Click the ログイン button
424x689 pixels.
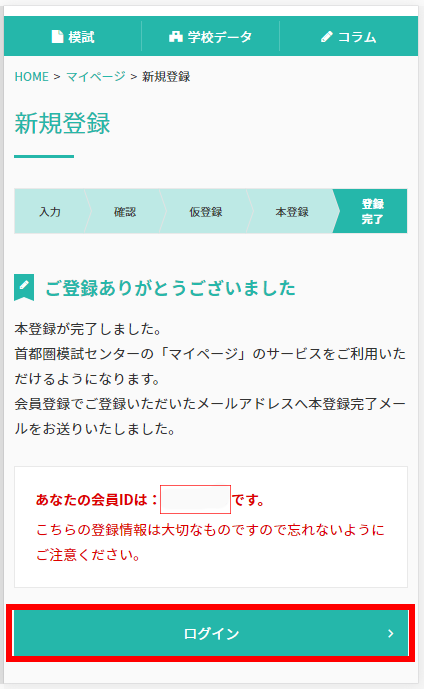click(x=211, y=633)
